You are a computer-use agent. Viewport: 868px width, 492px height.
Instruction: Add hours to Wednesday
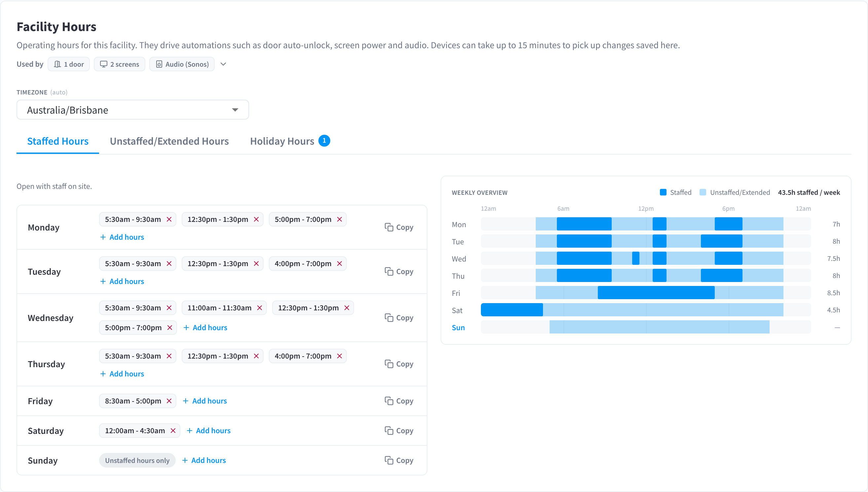point(205,328)
